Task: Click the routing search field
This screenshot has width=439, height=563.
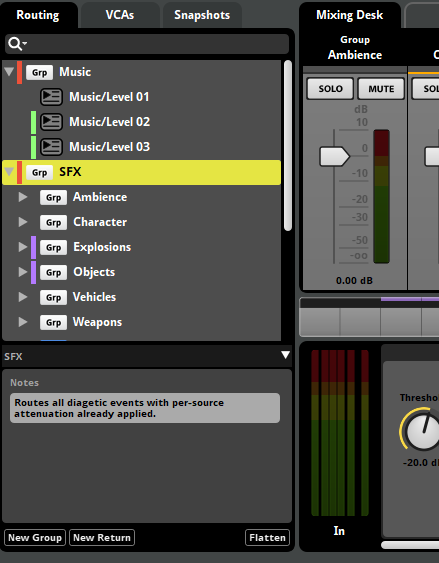Action: 147,44
